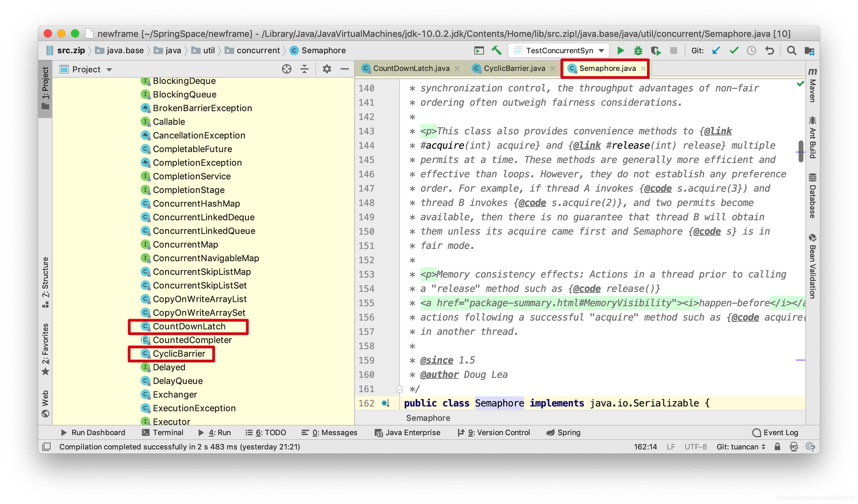The height and width of the screenshot is (504, 858).
Task: Click the Build Project hammer icon
Action: [x=497, y=50]
